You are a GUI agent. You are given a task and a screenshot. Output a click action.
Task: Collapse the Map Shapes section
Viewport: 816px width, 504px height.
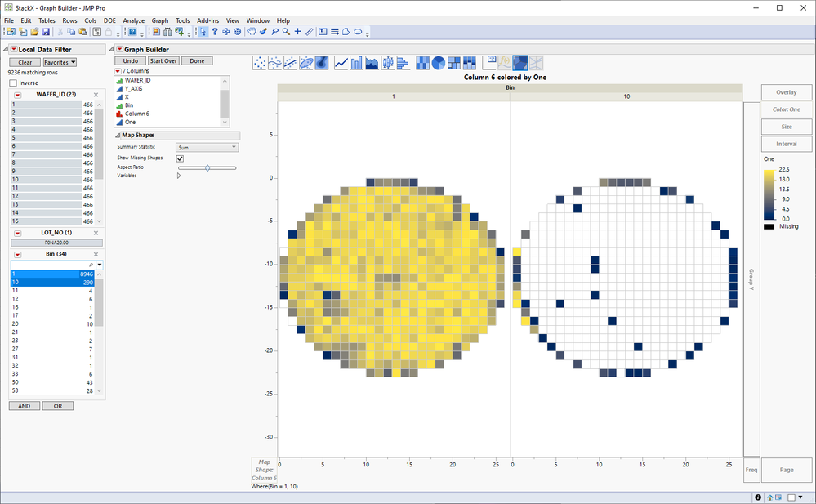tap(118, 136)
